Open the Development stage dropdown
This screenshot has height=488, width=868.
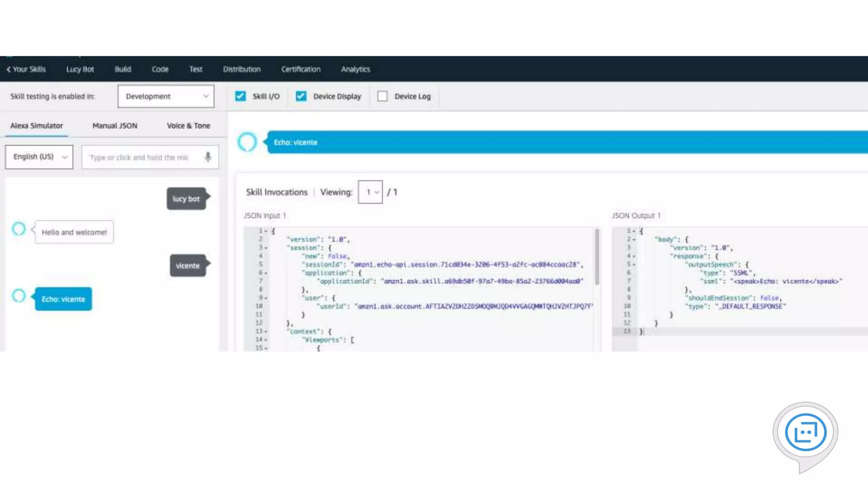(x=166, y=96)
